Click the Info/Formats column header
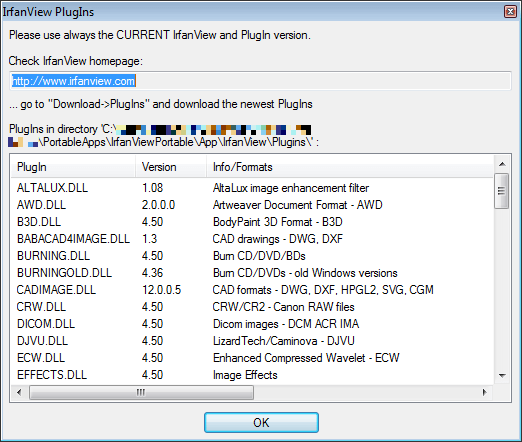522x442 pixels. tap(349, 167)
